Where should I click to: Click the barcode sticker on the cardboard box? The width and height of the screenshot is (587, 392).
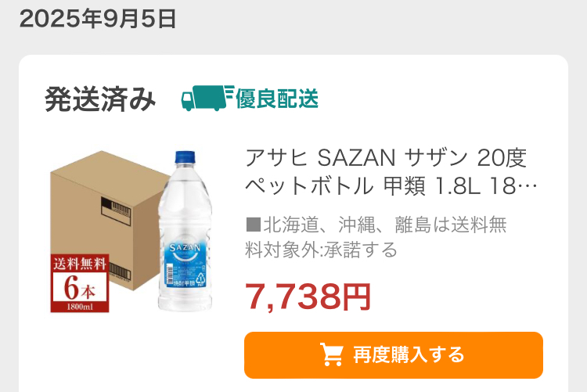(116, 211)
